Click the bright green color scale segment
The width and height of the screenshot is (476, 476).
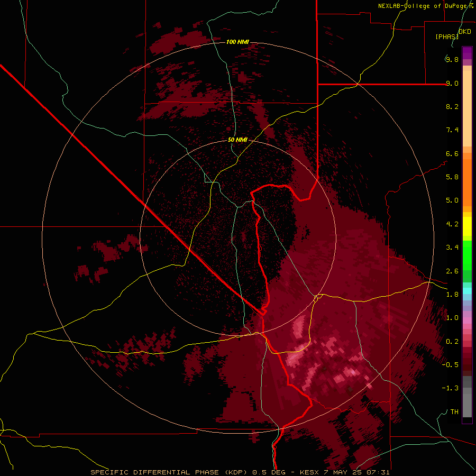(x=467, y=255)
